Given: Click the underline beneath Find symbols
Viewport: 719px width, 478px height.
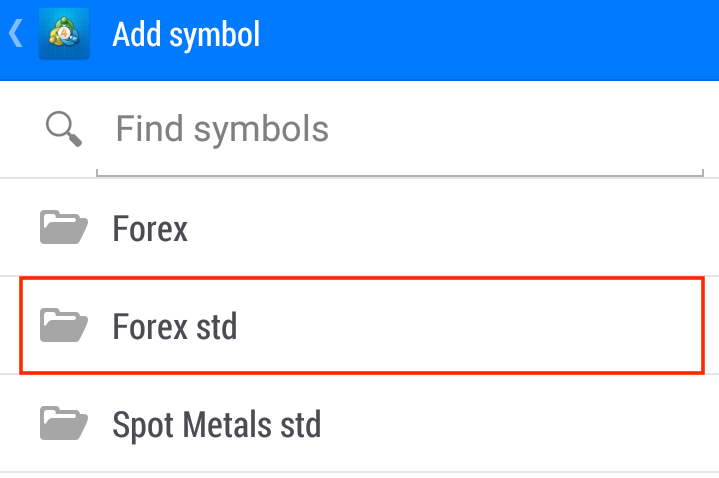Looking at the screenshot, I should coord(400,174).
